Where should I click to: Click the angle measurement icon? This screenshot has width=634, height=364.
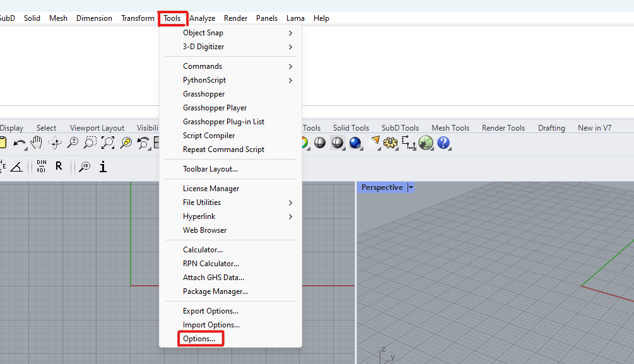(16, 167)
